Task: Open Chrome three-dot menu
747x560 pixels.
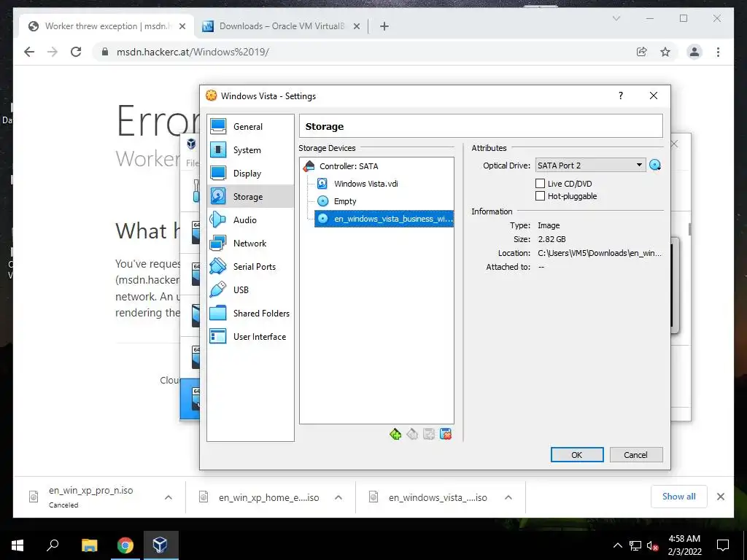Action: click(x=718, y=52)
